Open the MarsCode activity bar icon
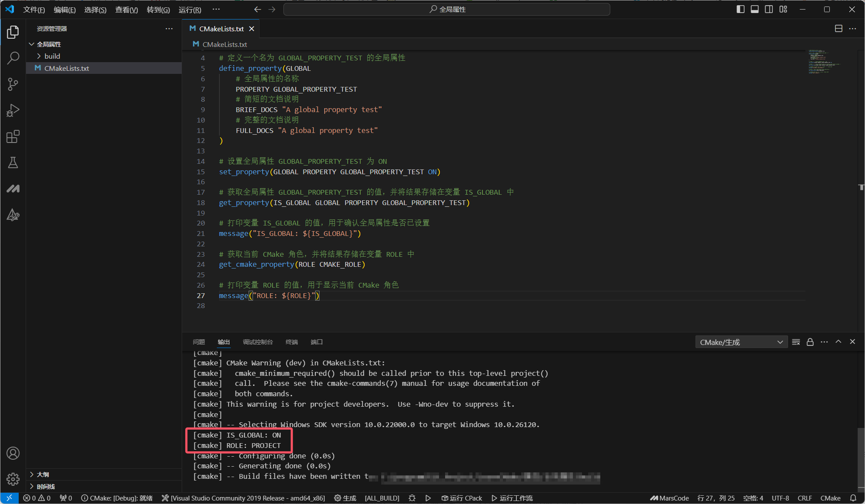The width and height of the screenshot is (865, 504). tap(13, 189)
